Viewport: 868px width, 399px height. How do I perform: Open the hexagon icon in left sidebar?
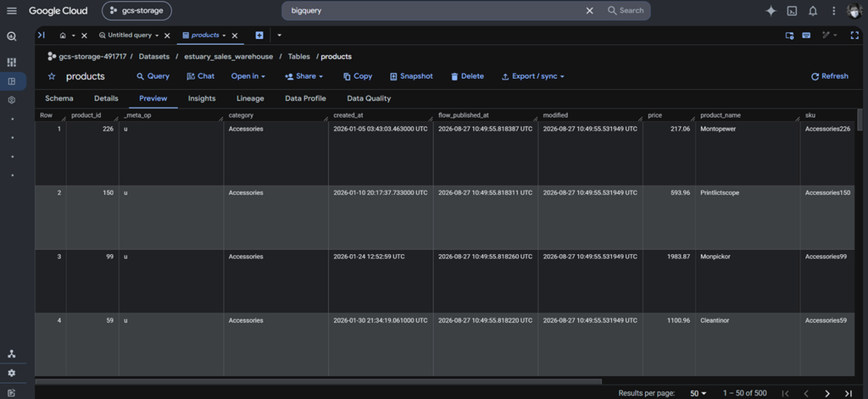(12, 100)
